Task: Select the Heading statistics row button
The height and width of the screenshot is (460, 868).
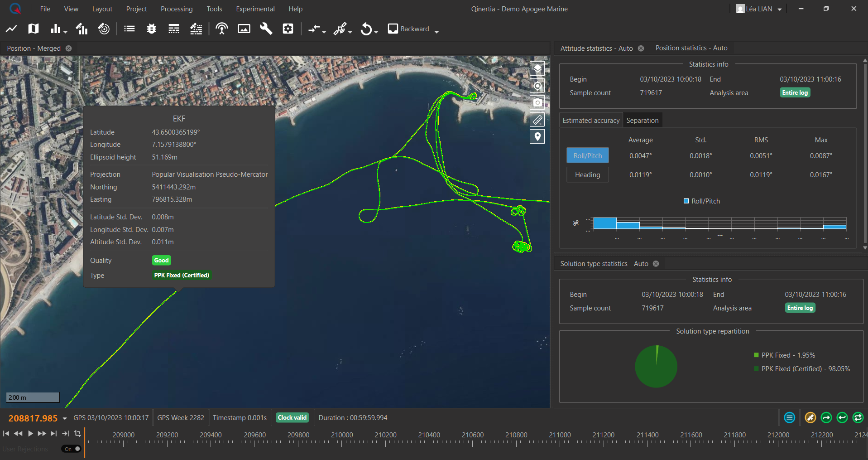Action: [587, 175]
